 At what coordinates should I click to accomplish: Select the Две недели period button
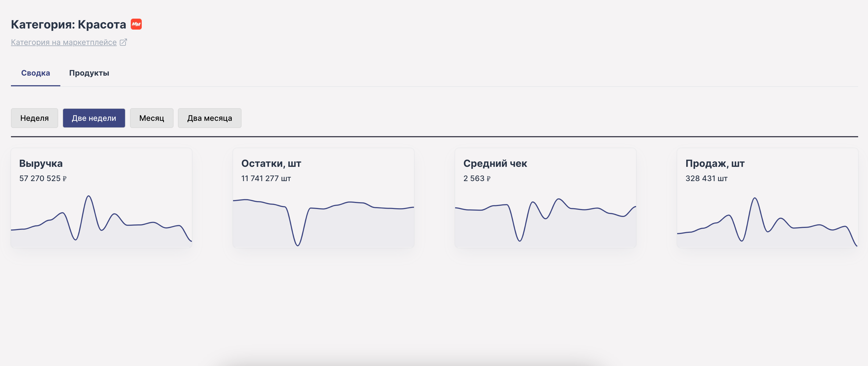[x=94, y=118]
